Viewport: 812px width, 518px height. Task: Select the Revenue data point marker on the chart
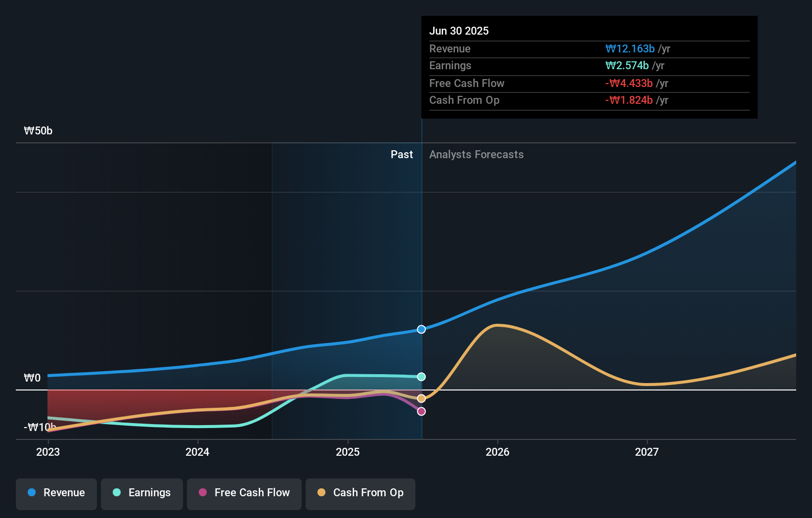(x=421, y=329)
